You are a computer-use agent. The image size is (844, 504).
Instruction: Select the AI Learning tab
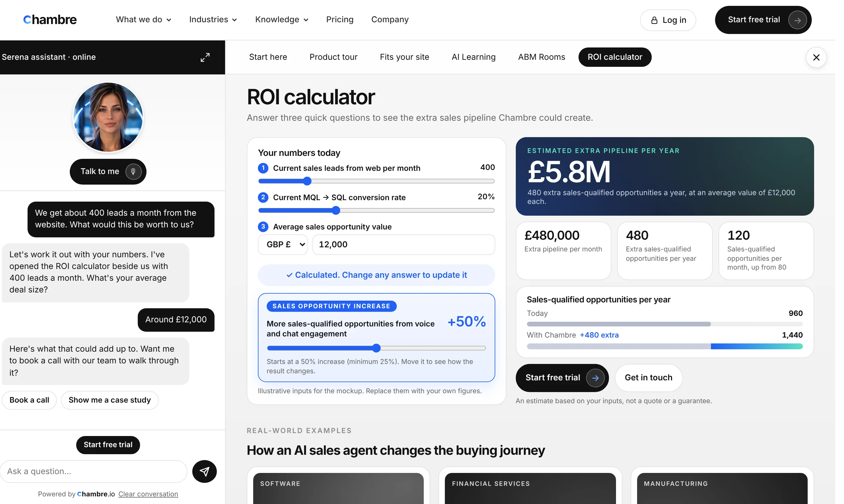pos(474,57)
